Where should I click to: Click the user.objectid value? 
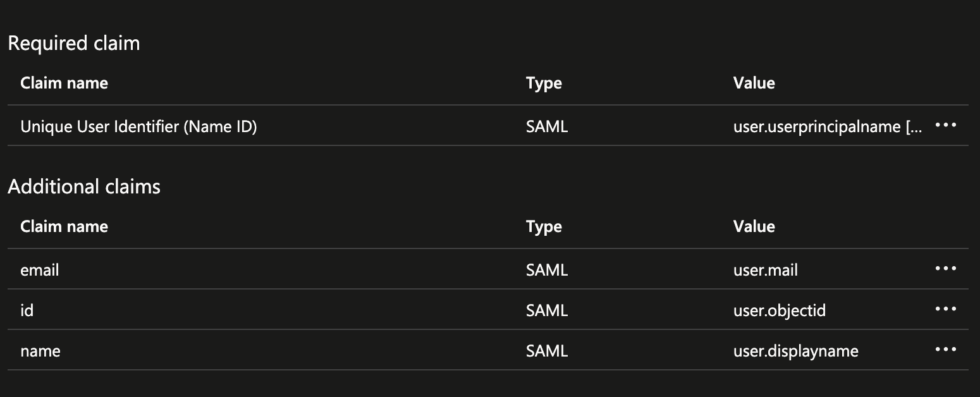click(779, 310)
